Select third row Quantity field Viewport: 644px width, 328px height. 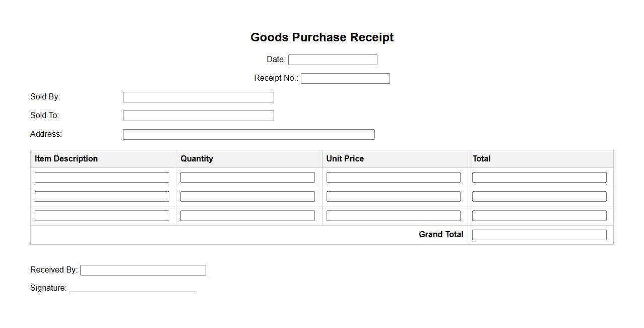(x=247, y=216)
